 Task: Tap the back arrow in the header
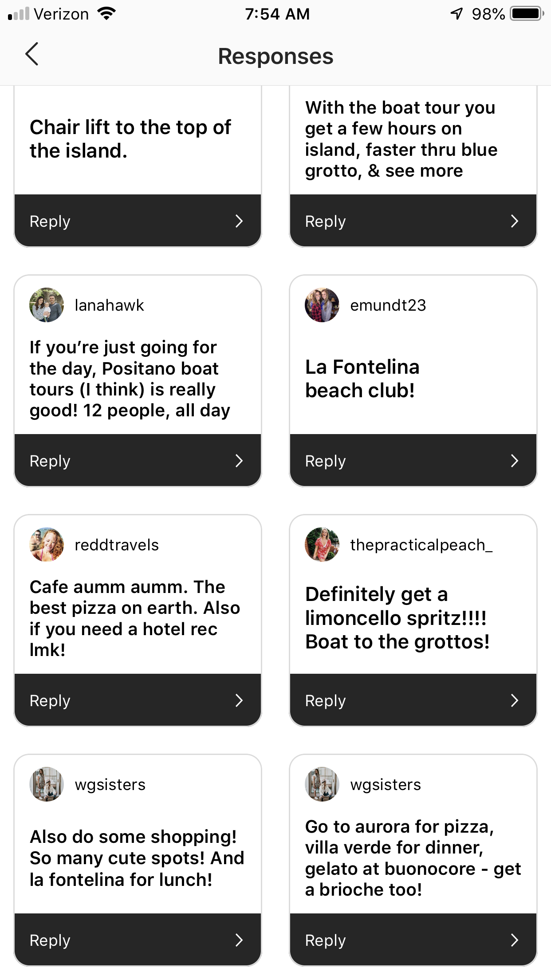point(32,54)
